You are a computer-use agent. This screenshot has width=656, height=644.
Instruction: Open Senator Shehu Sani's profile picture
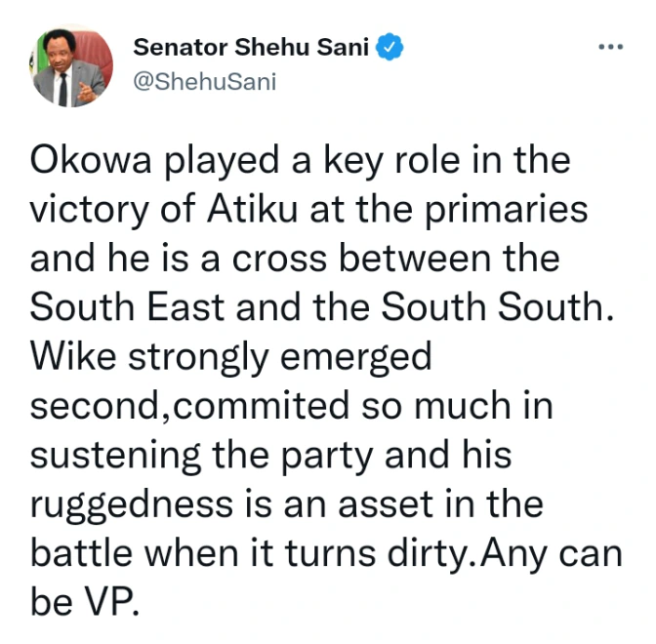click(x=71, y=69)
